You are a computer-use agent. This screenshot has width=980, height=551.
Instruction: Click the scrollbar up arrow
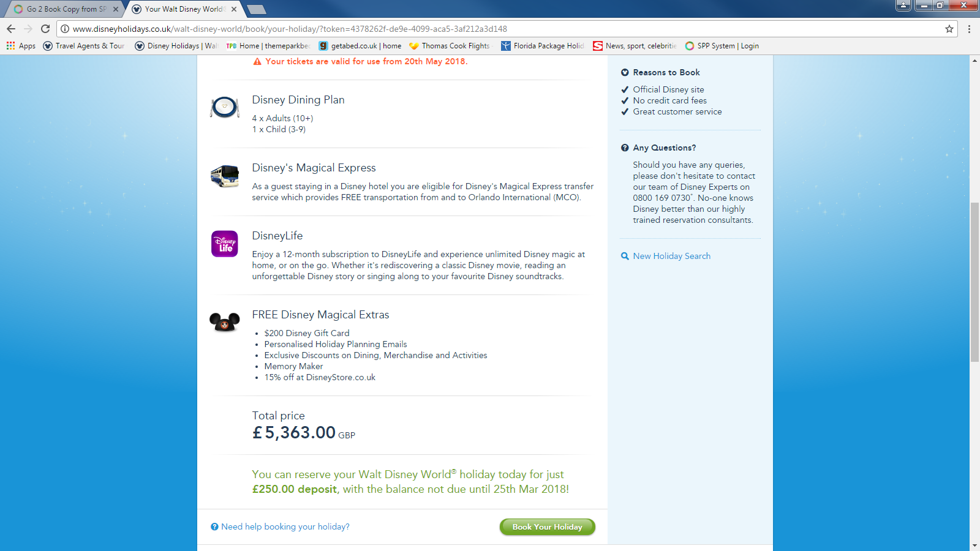tap(974, 60)
